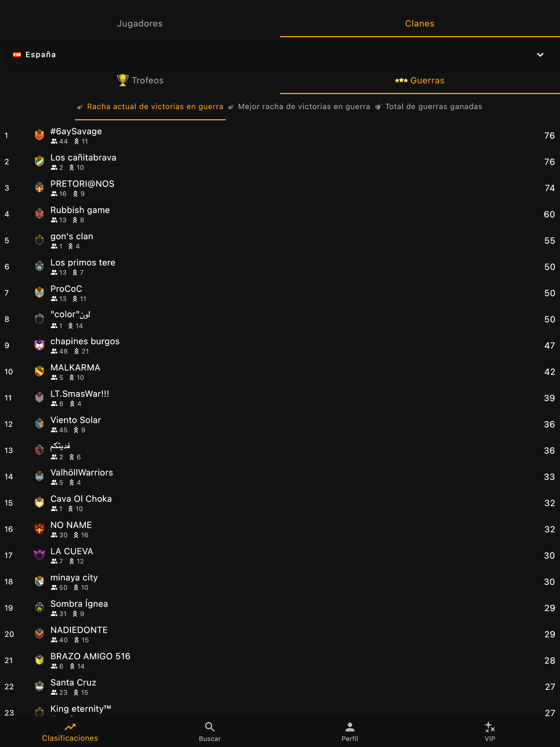Select Mejor racha de victorias en guerra
Screen dimensions: 560x747
299,107
